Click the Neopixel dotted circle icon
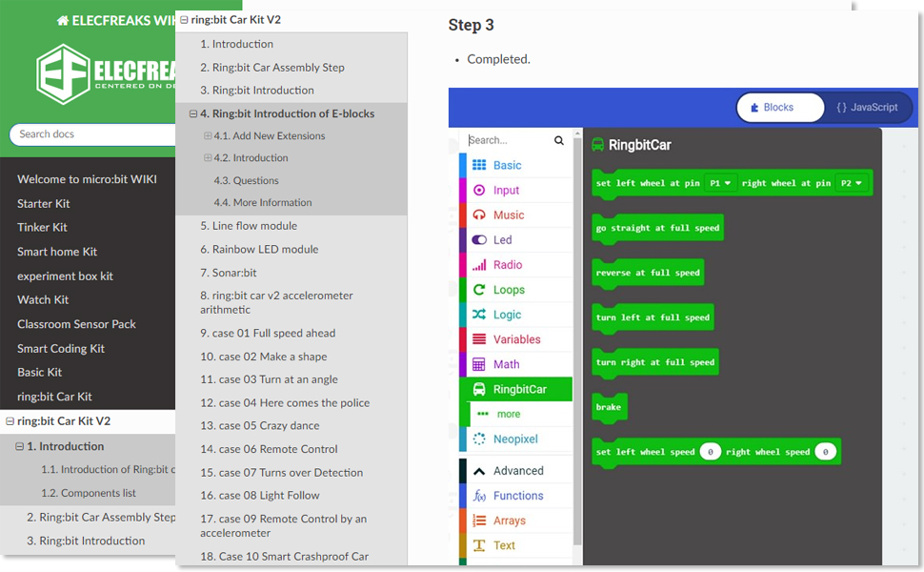Image resolution: width=924 pixels, height=572 pixels. 479,439
